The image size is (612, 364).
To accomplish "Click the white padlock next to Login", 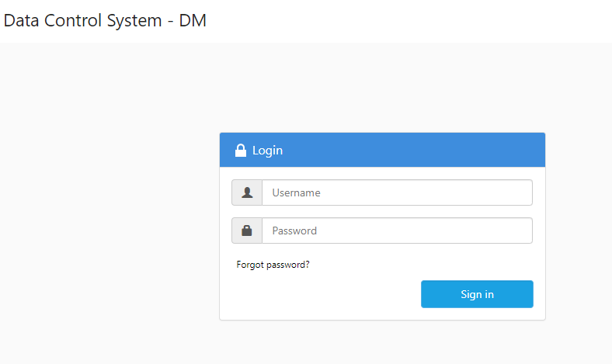I will (x=241, y=151).
